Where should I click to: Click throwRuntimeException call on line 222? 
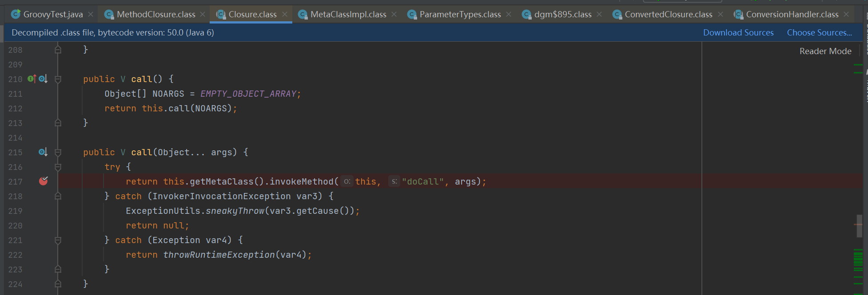point(219,255)
